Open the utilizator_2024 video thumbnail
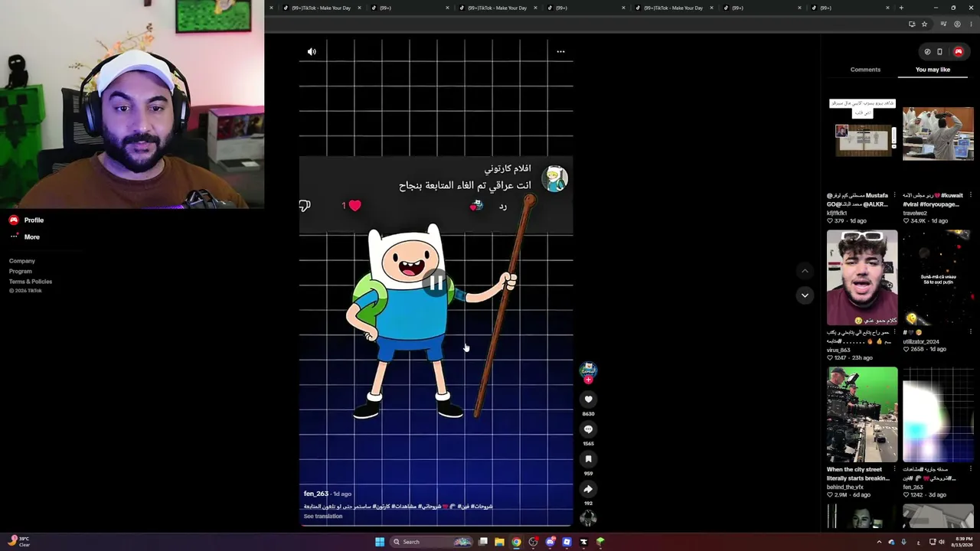The height and width of the screenshot is (551, 980). [x=938, y=278]
